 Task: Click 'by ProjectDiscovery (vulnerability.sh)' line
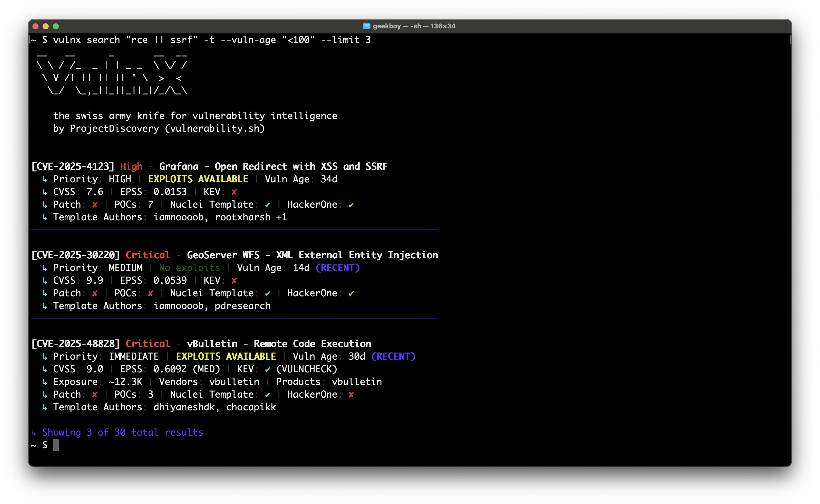pyautogui.click(x=159, y=128)
